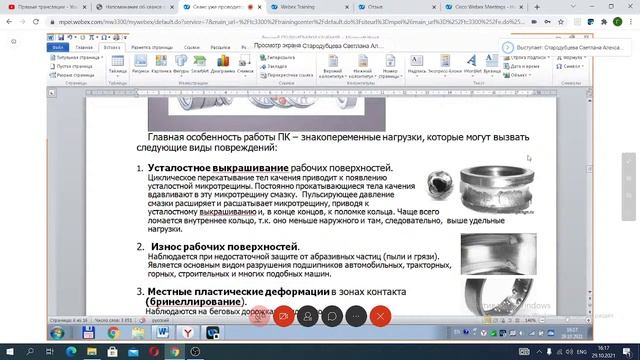The image size is (640, 360).
Task: Click the red stop video button
Action: pyautogui.click(x=283, y=316)
